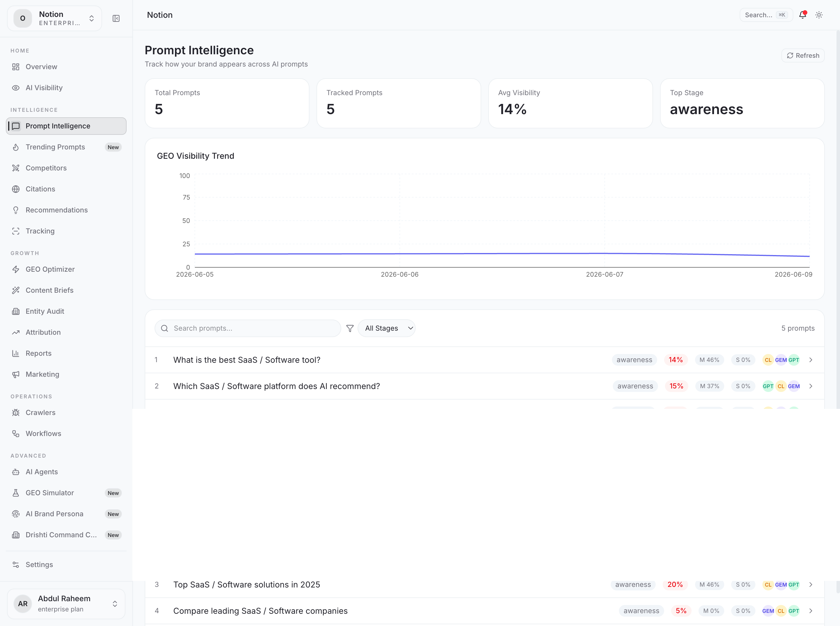The image size is (840, 626).
Task: Click the Entity Audit building icon
Action: click(15, 311)
